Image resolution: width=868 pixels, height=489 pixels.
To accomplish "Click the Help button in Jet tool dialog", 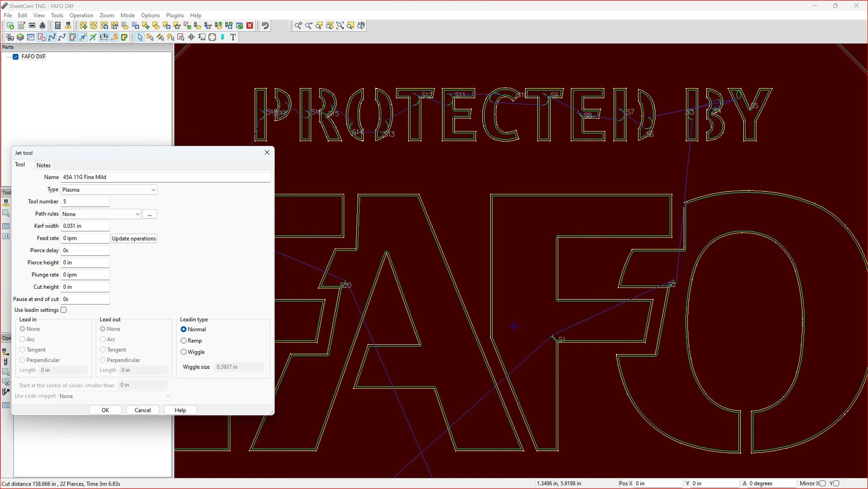I will coord(180,410).
